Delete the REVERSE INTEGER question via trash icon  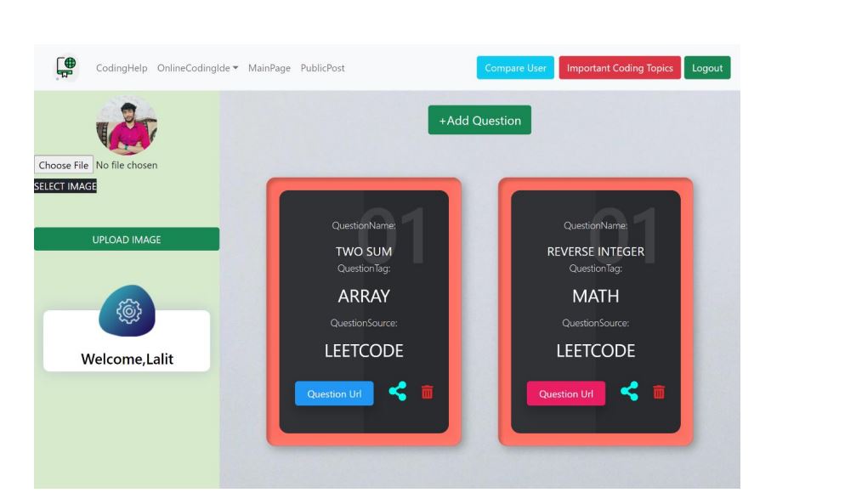click(659, 392)
